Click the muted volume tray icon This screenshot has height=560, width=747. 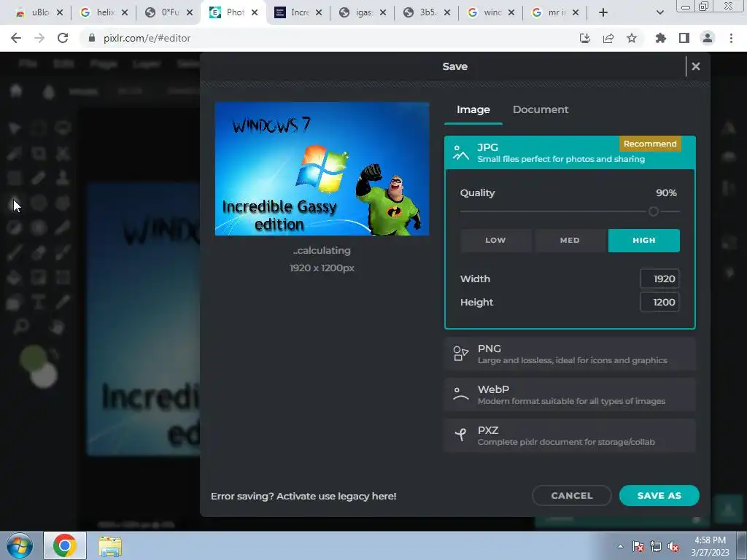click(673, 546)
